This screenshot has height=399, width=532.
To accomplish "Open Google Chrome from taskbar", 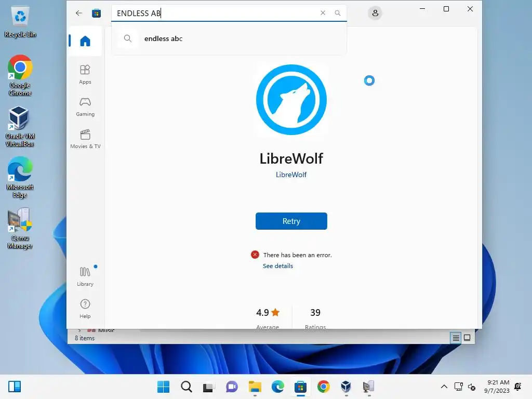I will pyautogui.click(x=323, y=387).
